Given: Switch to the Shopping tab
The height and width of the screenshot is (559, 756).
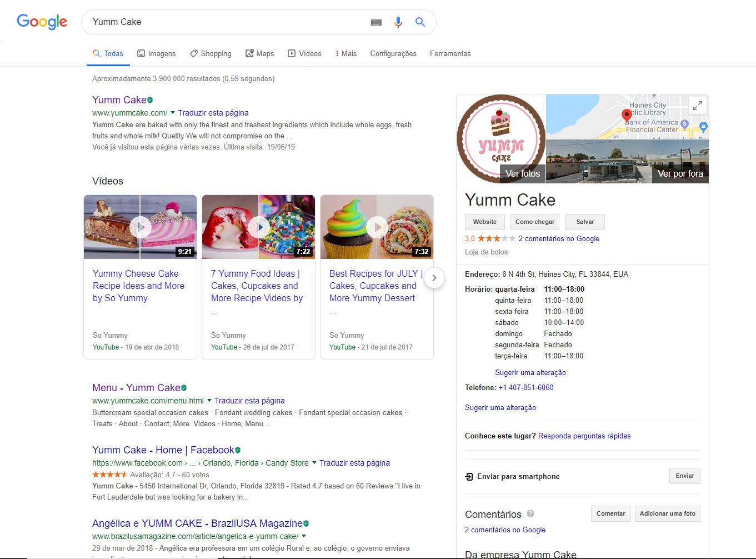Looking at the screenshot, I should (211, 53).
